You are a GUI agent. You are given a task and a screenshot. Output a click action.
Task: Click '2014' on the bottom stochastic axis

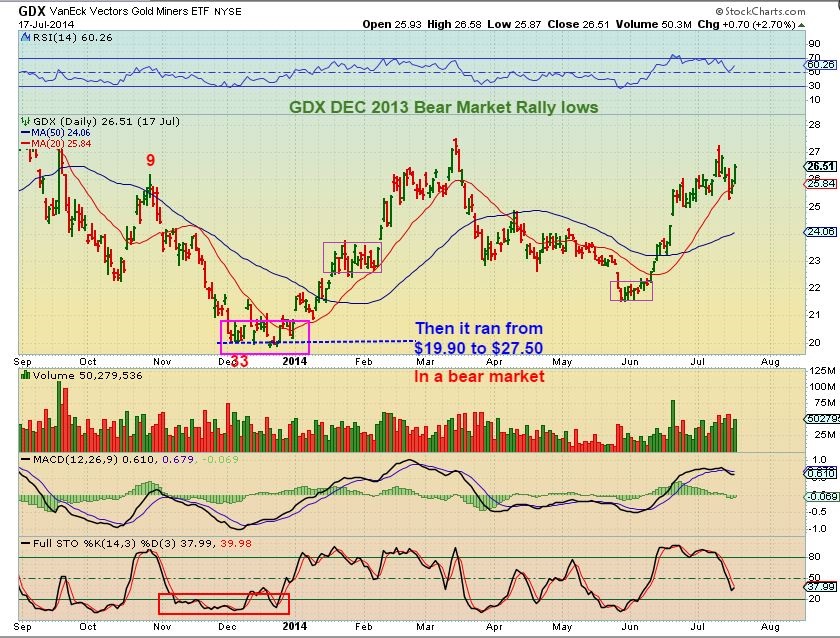click(x=295, y=626)
